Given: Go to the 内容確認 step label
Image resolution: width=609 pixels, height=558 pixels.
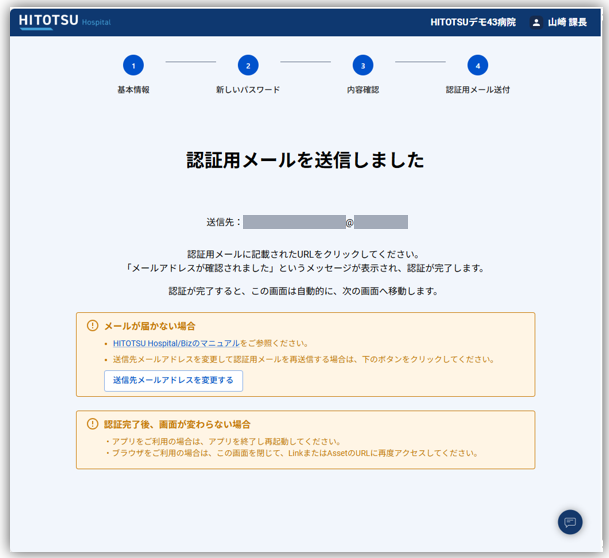Looking at the screenshot, I should pyautogui.click(x=363, y=90).
